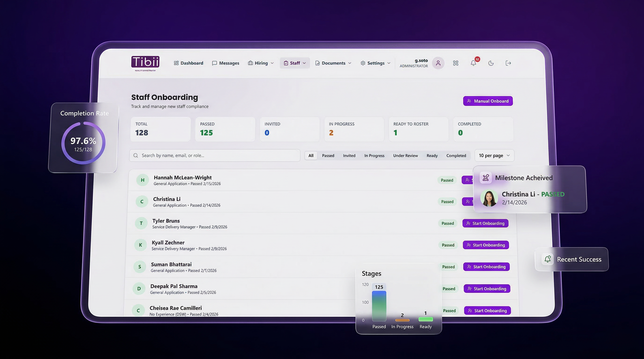Start Onboarding for Cheisea Rae Camilleri
The image size is (644, 359).
click(x=487, y=311)
